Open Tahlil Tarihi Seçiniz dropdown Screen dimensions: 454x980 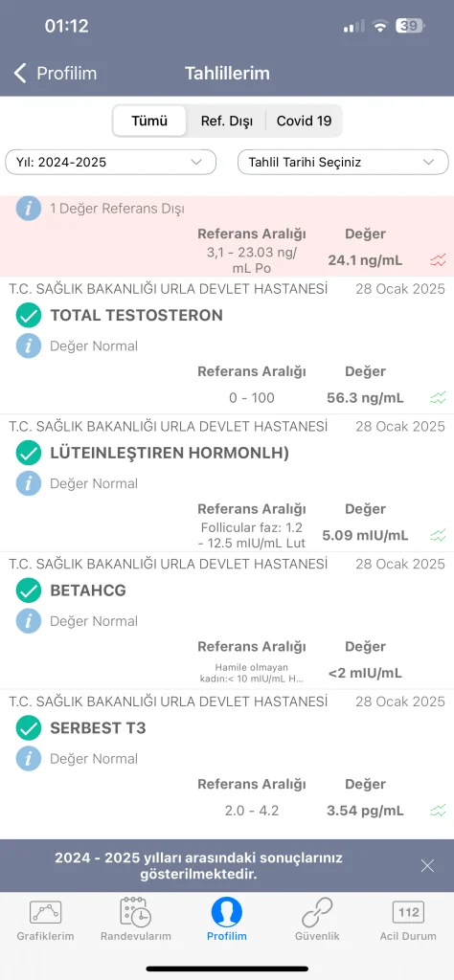[x=343, y=162]
